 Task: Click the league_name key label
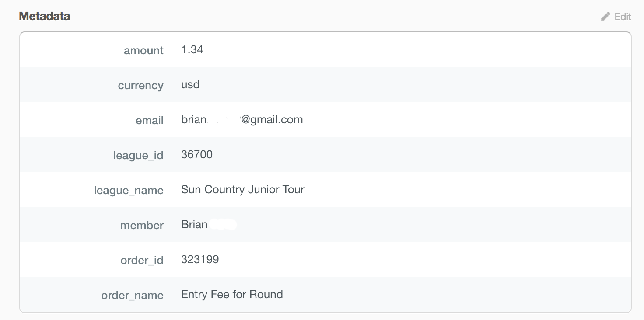click(129, 191)
